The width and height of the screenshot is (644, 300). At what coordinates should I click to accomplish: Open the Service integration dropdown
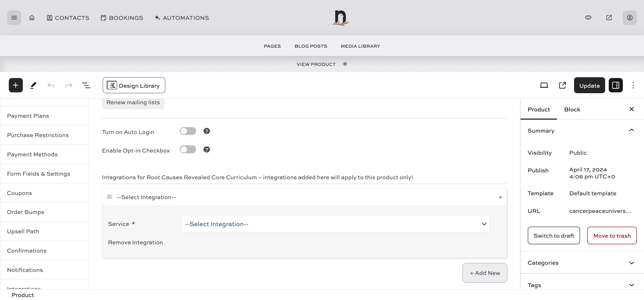335,224
